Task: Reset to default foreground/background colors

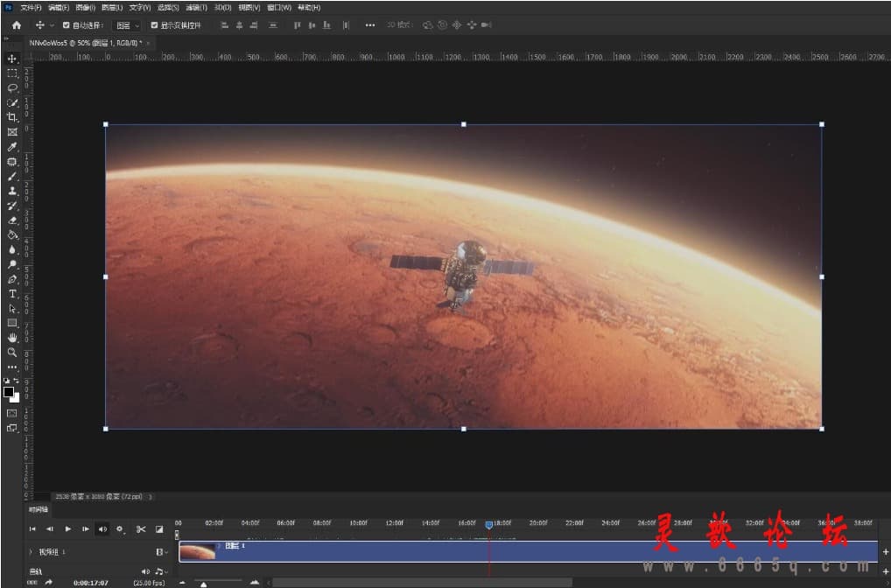Action: pyautogui.click(x=7, y=381)
